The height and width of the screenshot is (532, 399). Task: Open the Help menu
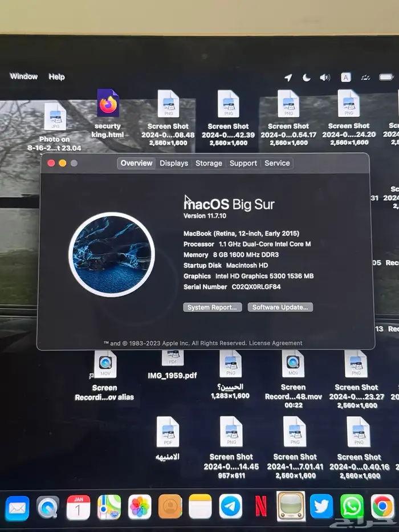point(56,76)
